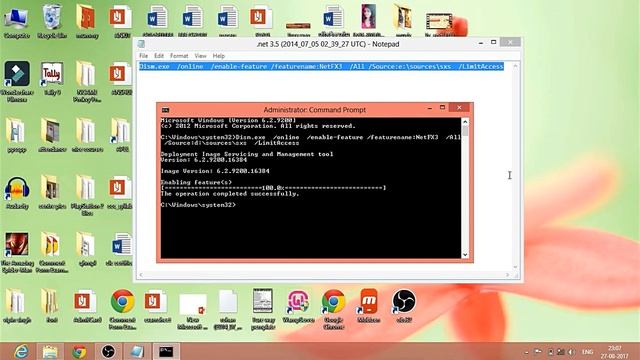Switch to OBS via the taskbar icon
Screen dimensions: 640x360
click(x=108, y=351)
